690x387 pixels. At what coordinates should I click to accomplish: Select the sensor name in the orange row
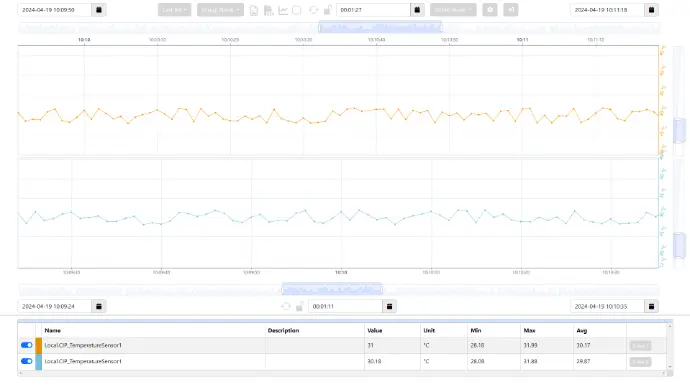[83, 346]
